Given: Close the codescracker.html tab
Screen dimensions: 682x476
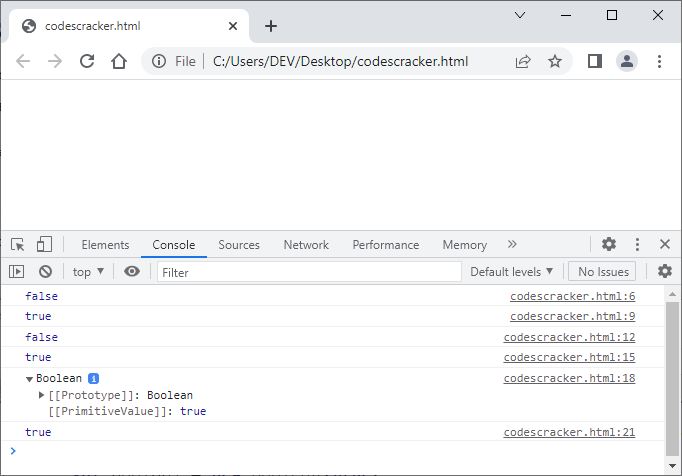Looking at the screenshot, I should pyautogui.click(x=233, y=26).
